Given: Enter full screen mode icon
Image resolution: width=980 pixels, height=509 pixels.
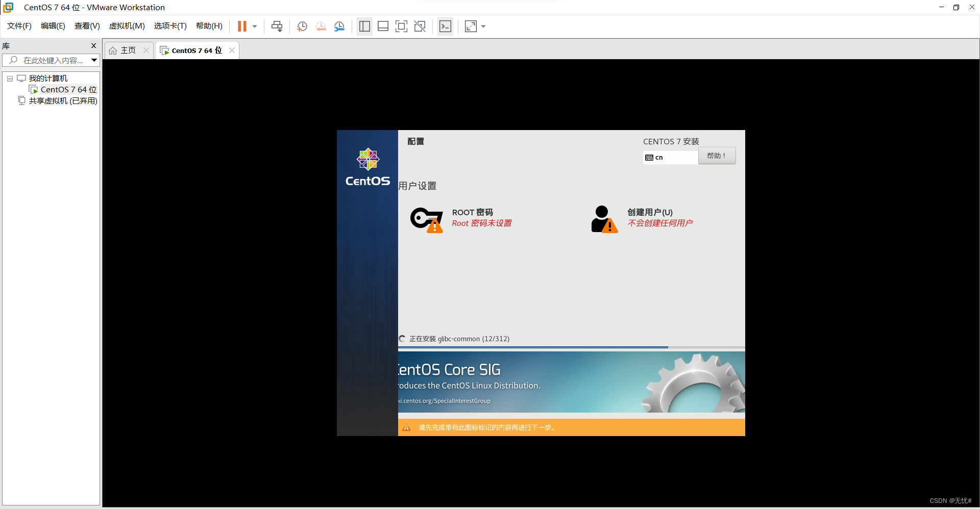Looking at the screenshot, I should coord(401,27).
